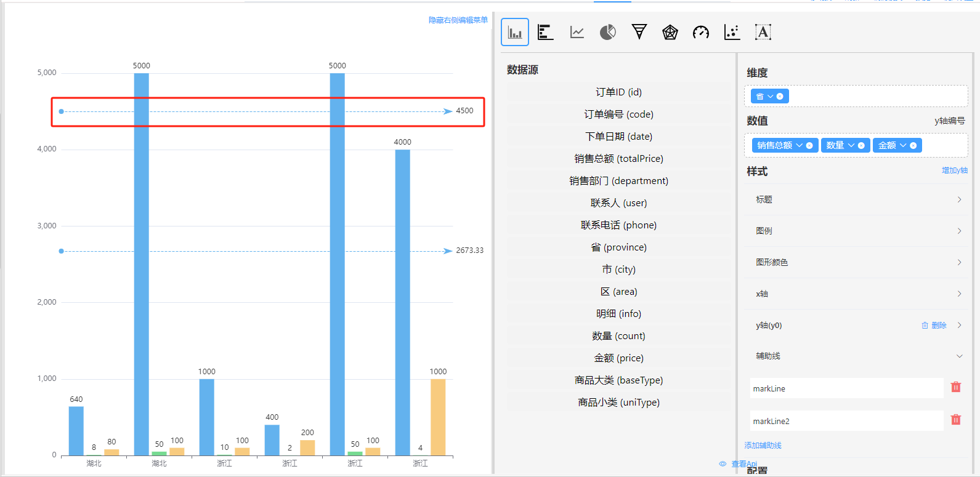Click the 隐藏右侧编辑菜单 link
This screenshot has width=980, height=477.
pyautogui.click(x=458, y=20)
